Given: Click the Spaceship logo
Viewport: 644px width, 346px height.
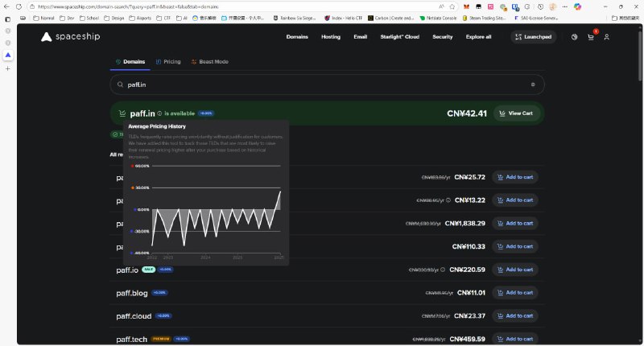Looking at the screenshot, I should (x=69, y=37).
